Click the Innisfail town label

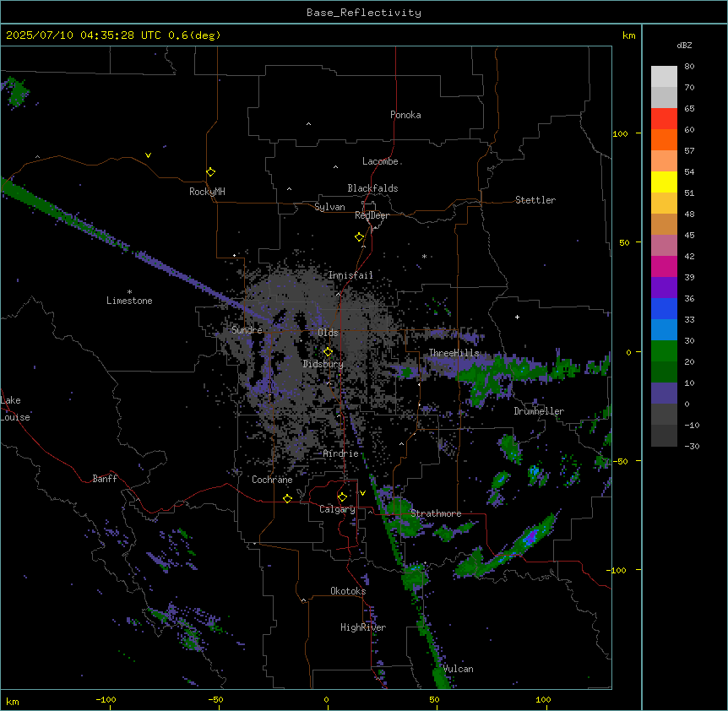point(350,275)
